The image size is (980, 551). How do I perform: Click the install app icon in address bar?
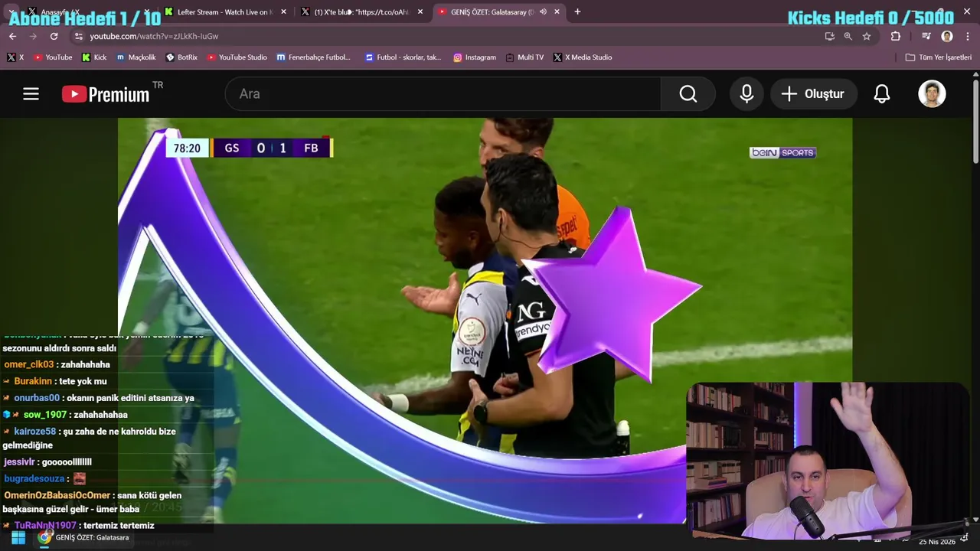click(829, 36)
